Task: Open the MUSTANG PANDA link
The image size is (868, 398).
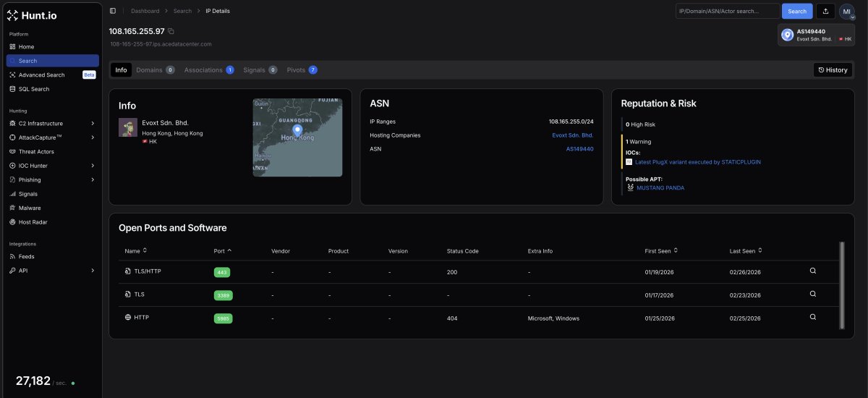Action: (660, 188)
